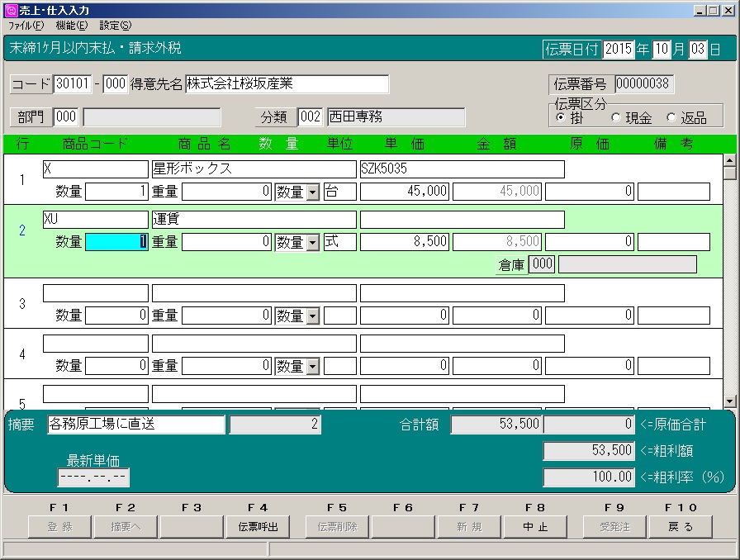Click row 1 product name 星形ボックス
Viewport: 740px width, 560px height.
(254, 169)
